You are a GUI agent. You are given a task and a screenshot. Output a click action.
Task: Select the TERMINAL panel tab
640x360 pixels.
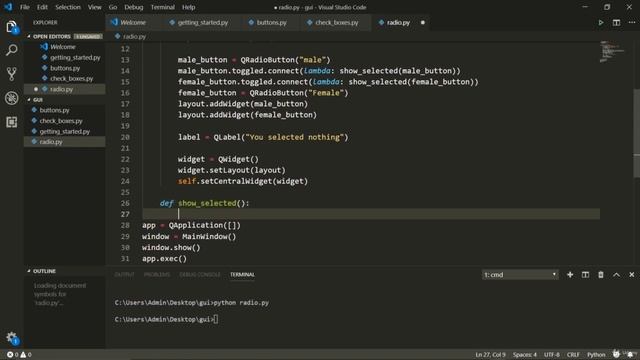[242, 275]
